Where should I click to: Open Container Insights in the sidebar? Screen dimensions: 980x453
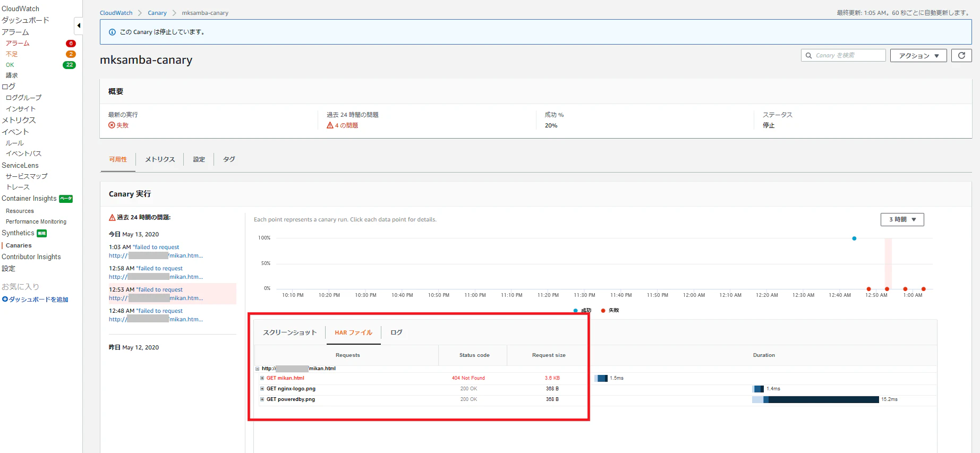[x=29, y=199]
